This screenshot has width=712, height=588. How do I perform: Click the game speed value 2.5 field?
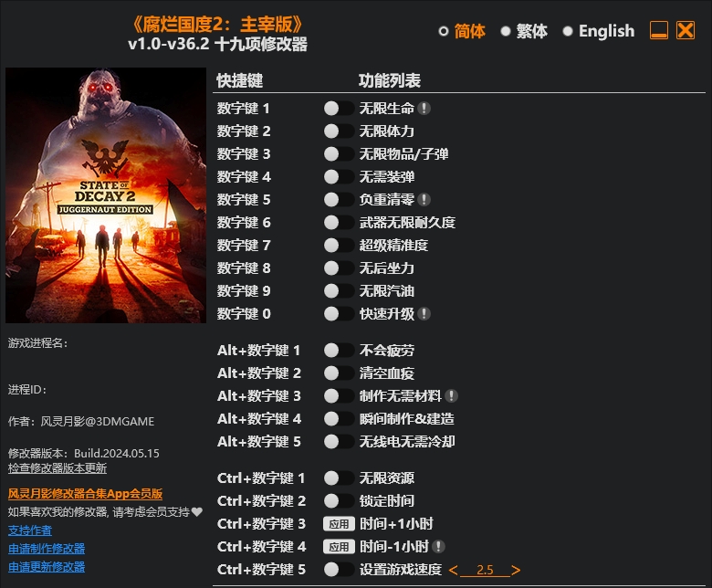tap(485, 570)
